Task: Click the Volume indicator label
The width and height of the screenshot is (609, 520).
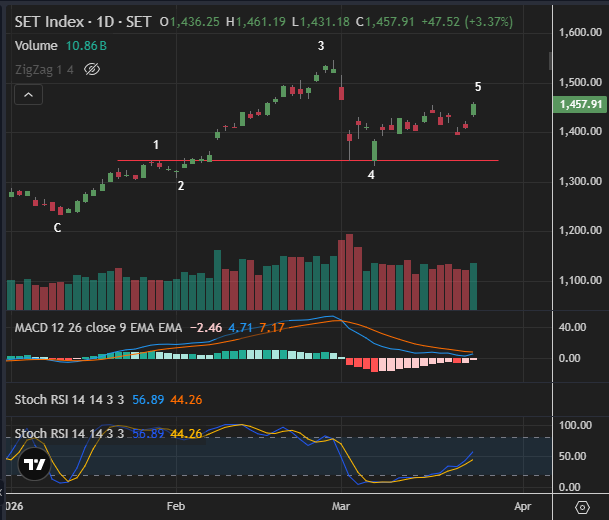Action: 36,46
